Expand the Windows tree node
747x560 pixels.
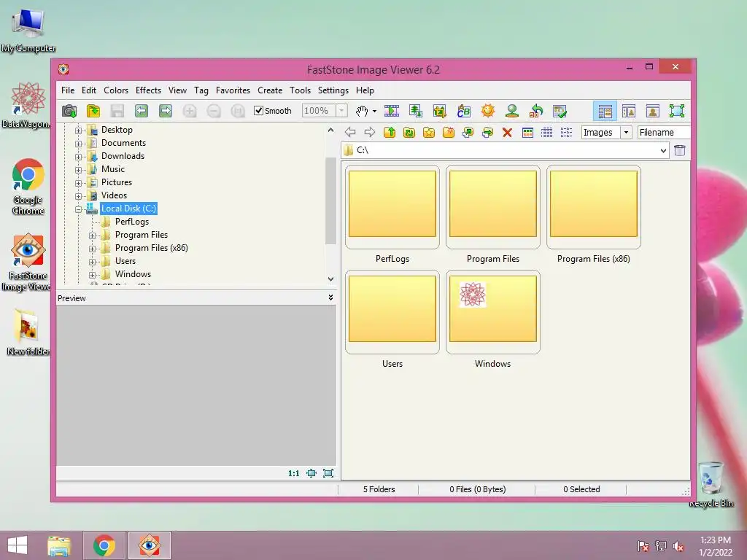coord(93,275)
